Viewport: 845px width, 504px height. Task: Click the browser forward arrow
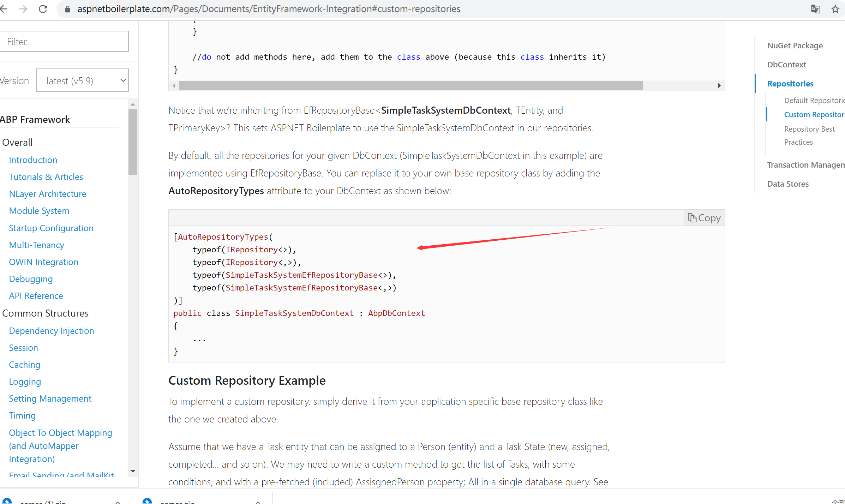[x=23, y=9]
